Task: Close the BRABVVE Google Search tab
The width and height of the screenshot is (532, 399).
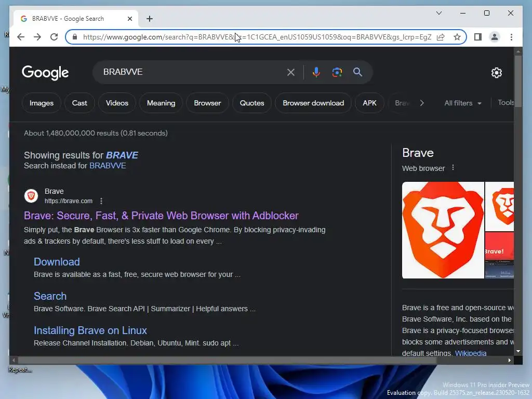Action: (129, 19)
